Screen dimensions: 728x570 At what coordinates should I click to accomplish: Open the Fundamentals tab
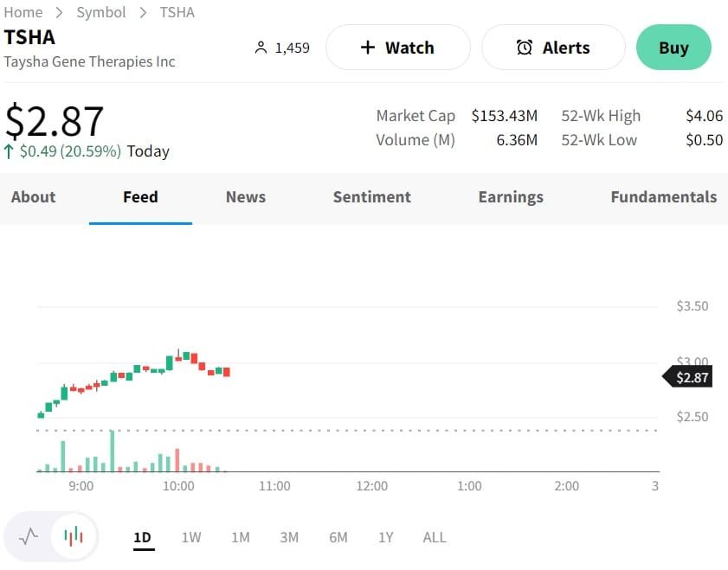tap(664, 197)
